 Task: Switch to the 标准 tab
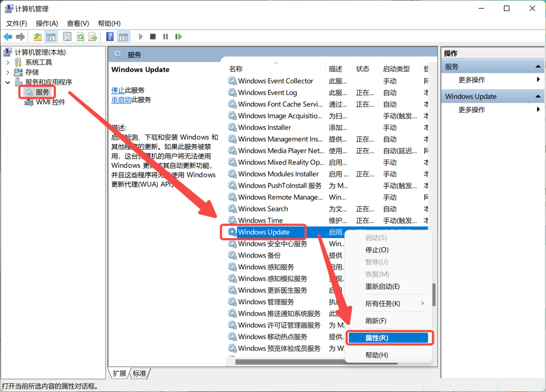tap(140, 373)
